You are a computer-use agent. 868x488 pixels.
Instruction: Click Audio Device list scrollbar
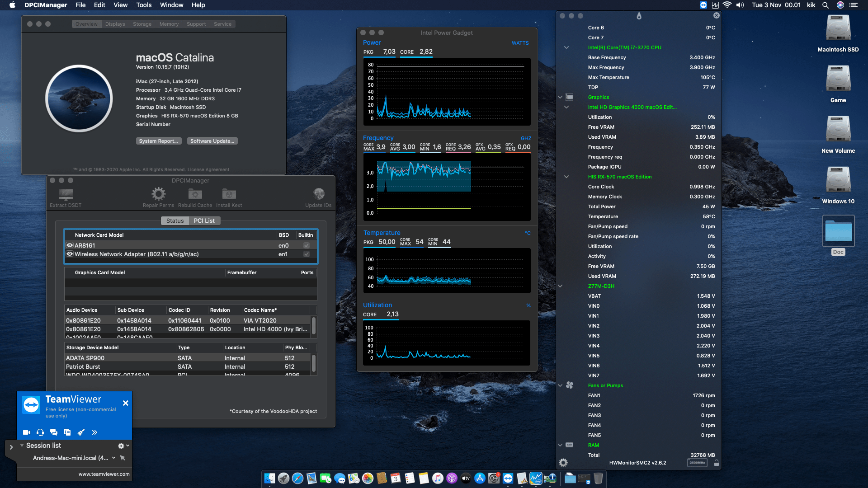click(314, 325)
